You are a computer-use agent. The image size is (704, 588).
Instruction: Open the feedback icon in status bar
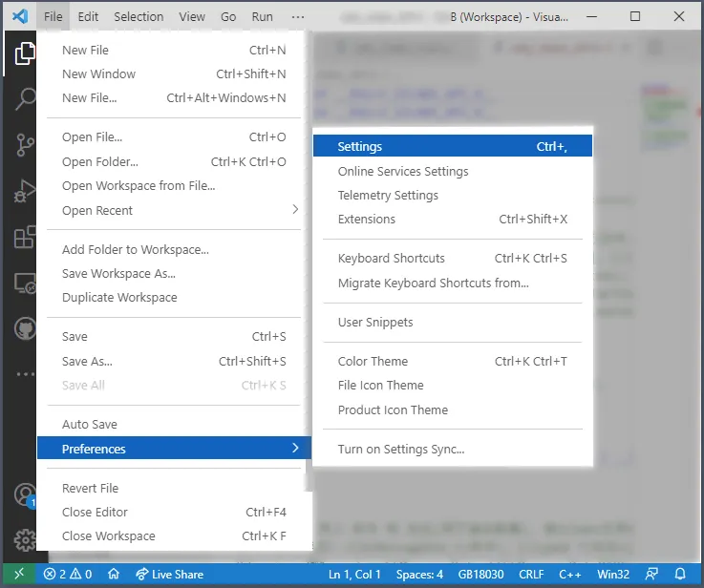click(x=651, y=574)
